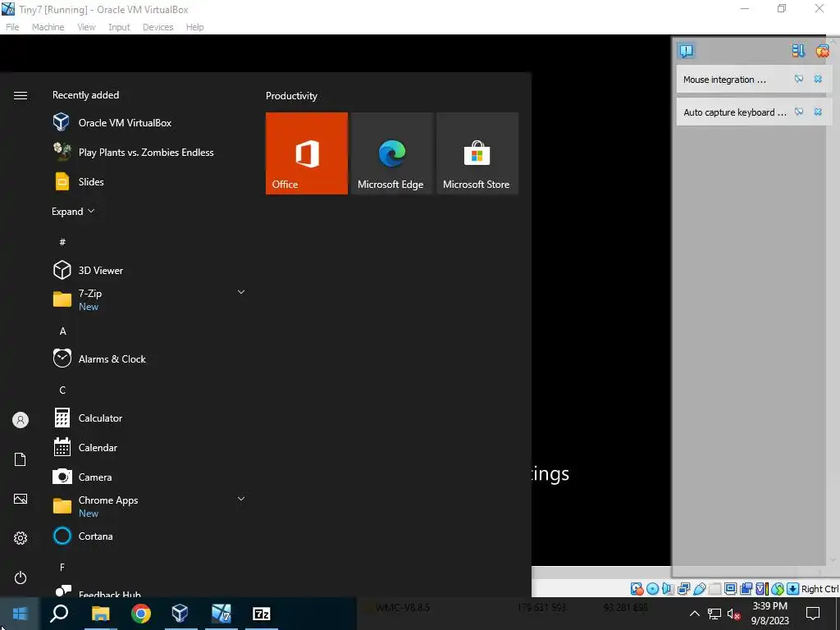
Task: Read the Auto capture keyboard message text
Action: point(735,112)
